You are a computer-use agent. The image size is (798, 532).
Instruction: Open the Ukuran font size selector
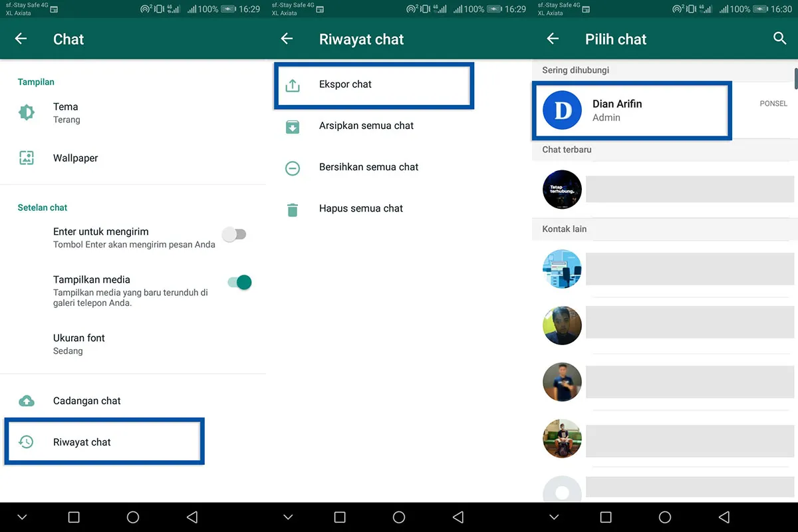click(x=78, y=344)
